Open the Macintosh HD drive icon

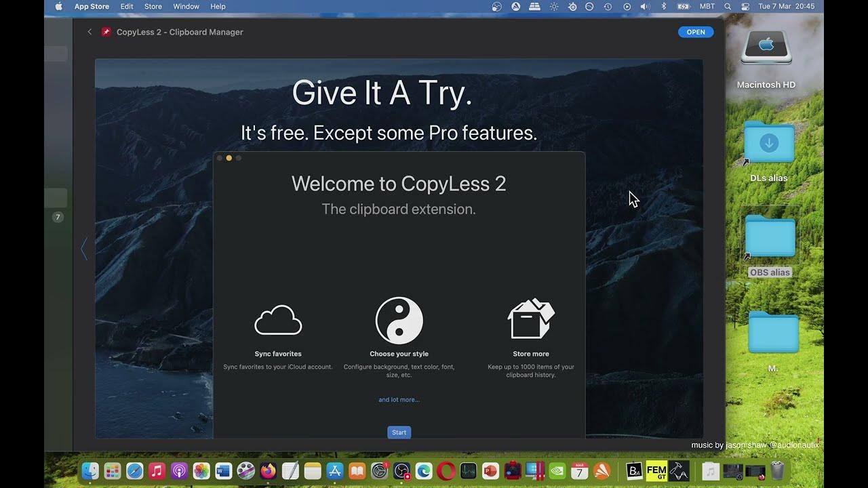(x=766, y=47)
